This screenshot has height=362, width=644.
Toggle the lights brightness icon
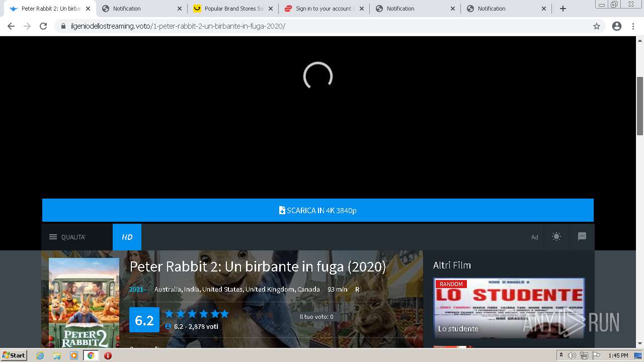click(556, 237)
